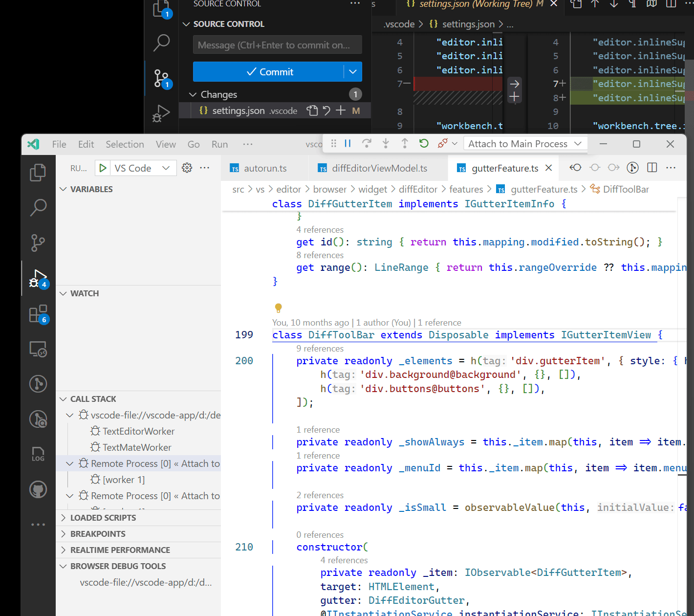Viewport: 694px width, 616px height.
Task: Select [worker 1] in the call stack
Action: (x=138, y=480)
